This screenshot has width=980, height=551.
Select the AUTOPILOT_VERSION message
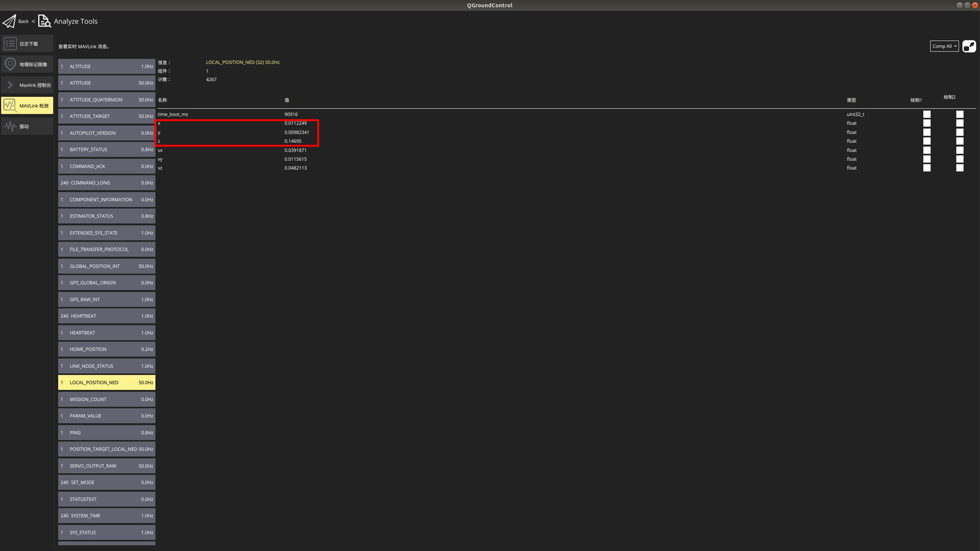click(x=107, y=133)
